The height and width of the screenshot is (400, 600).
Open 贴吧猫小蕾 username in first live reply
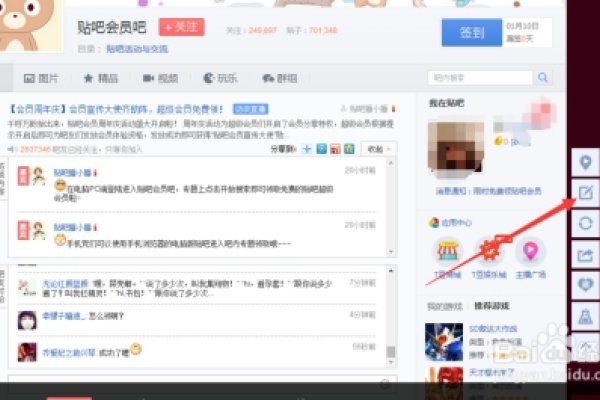pyautogui.click(x=72, y=173)
